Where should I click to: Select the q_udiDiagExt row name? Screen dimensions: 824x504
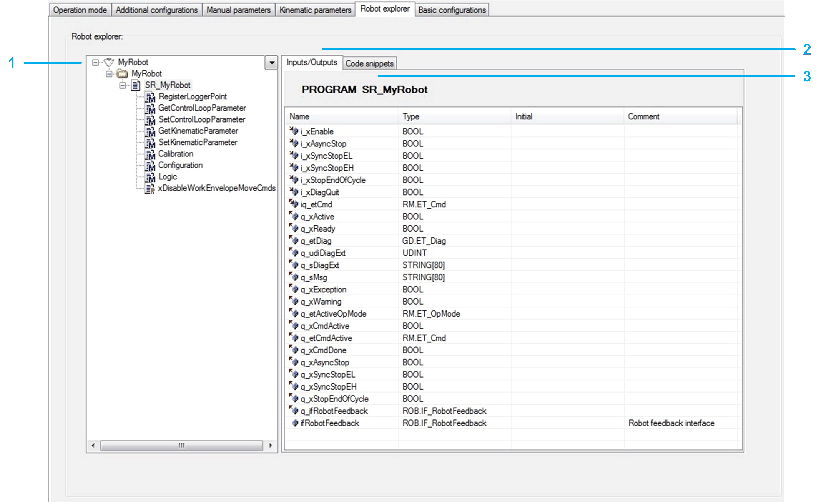(323, 253)
